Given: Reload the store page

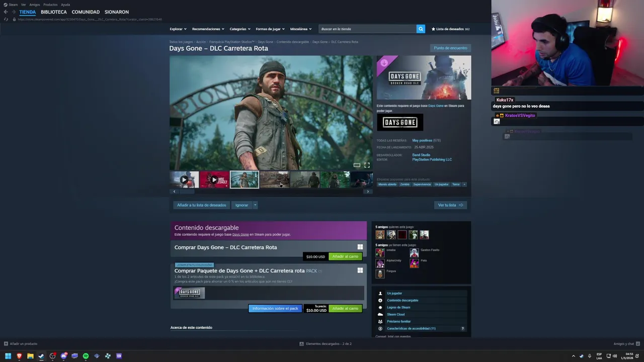Looking at the screenshot, I should (6, 19).
